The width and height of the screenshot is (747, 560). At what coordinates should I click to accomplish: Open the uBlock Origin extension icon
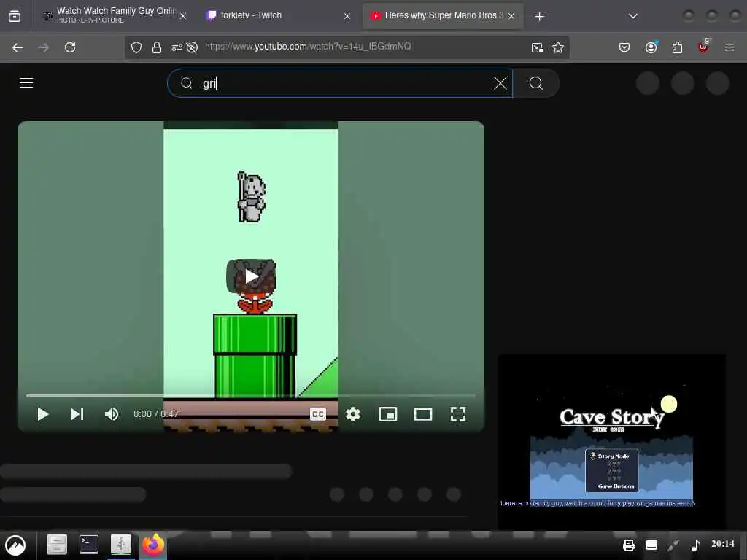click(703, 47)
